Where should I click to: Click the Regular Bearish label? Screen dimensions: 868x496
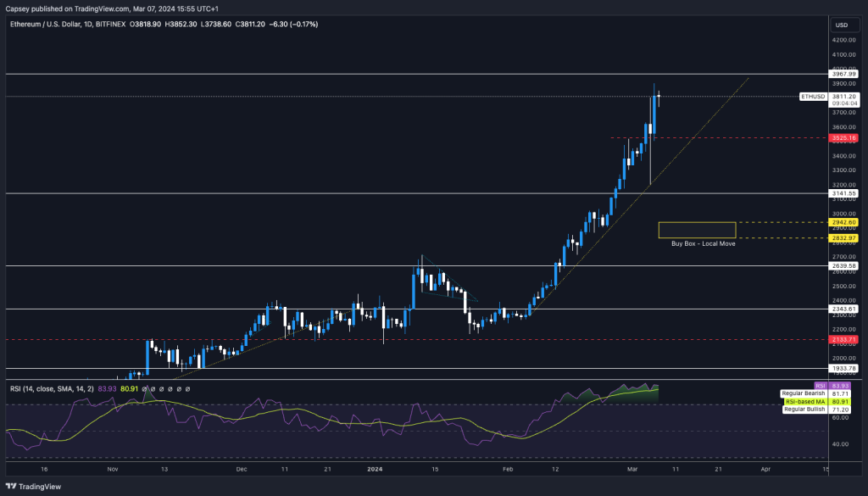[803, 393]
